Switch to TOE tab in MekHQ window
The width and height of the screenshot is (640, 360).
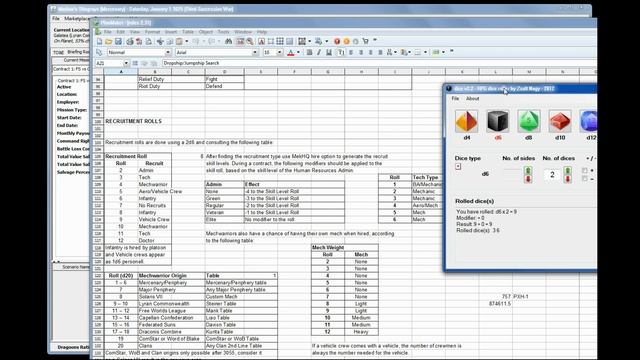coord(58,52)
